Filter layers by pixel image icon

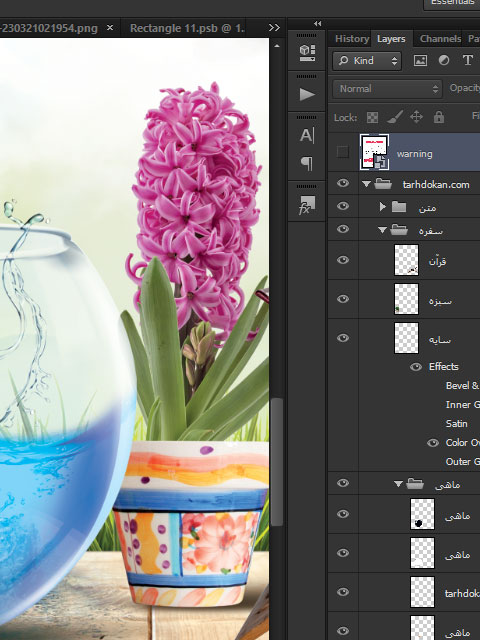click(420, 60)
